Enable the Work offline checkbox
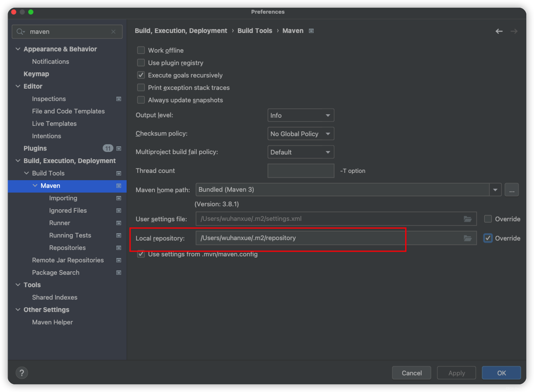The image size is (534, 392). tap(141, 50)
